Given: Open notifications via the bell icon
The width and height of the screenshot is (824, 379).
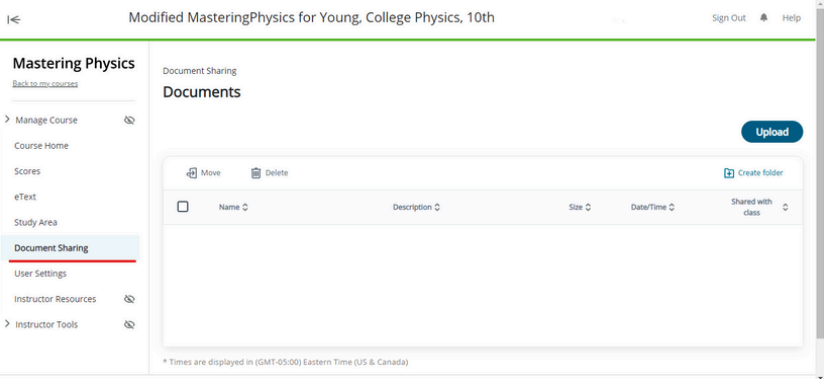Looking at the screenshot, I should [764, 18].
